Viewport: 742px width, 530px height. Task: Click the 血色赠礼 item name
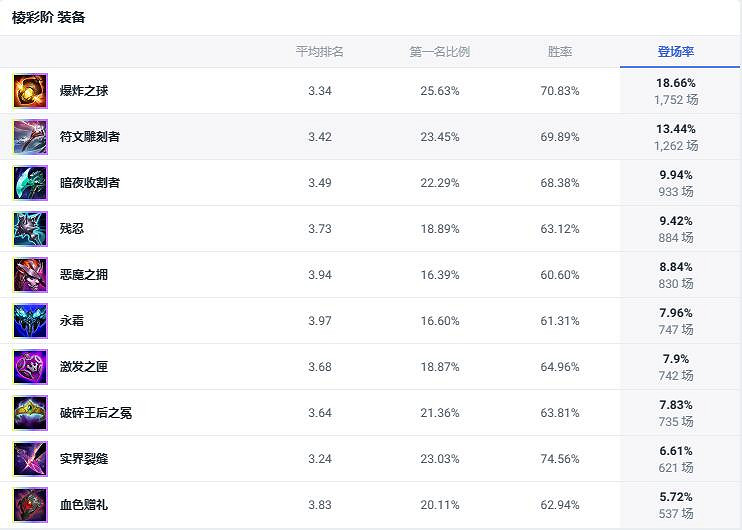(84, 505)
